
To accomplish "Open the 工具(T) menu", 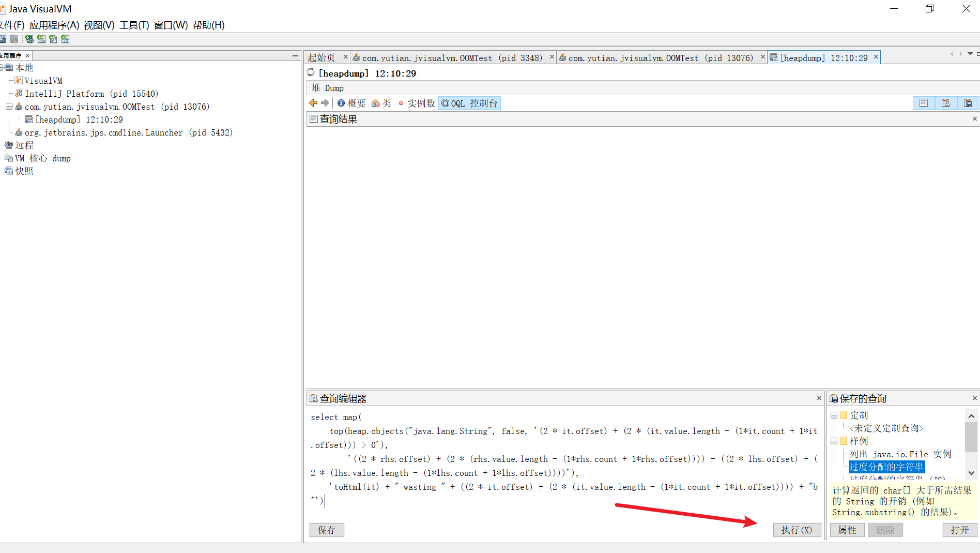I will [134, 25].
